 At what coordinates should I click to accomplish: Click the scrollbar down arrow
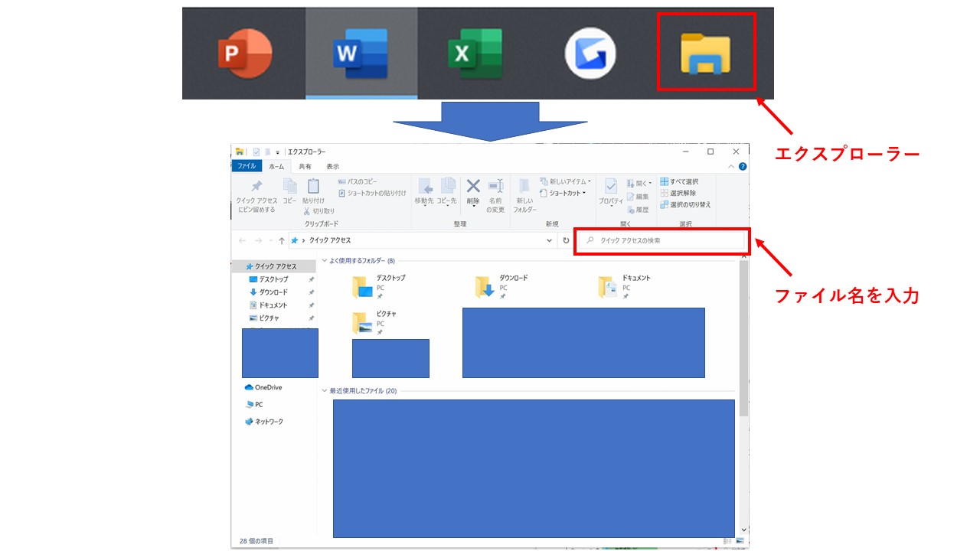[x=743, y=529]
